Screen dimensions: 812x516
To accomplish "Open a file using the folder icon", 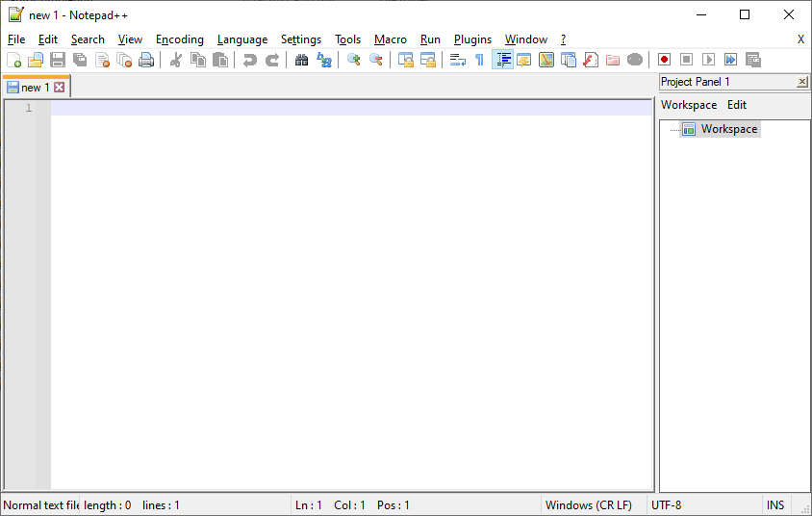I will point(36,60).
